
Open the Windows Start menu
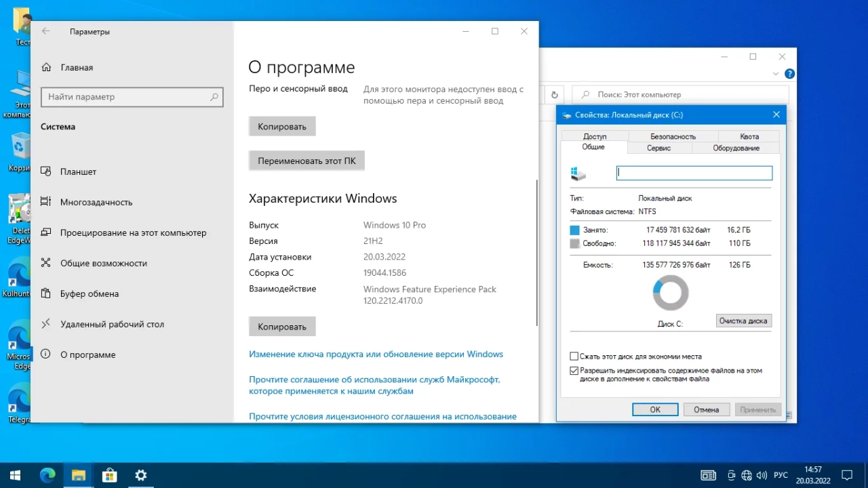[x=15, y=475]
